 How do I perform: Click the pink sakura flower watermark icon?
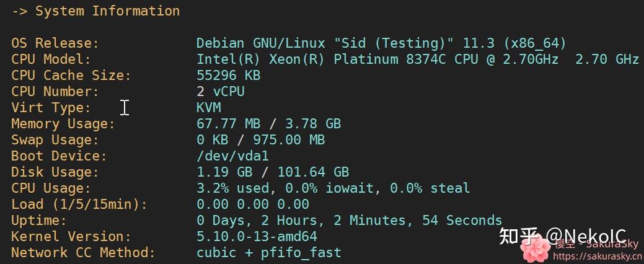point(535,249)
